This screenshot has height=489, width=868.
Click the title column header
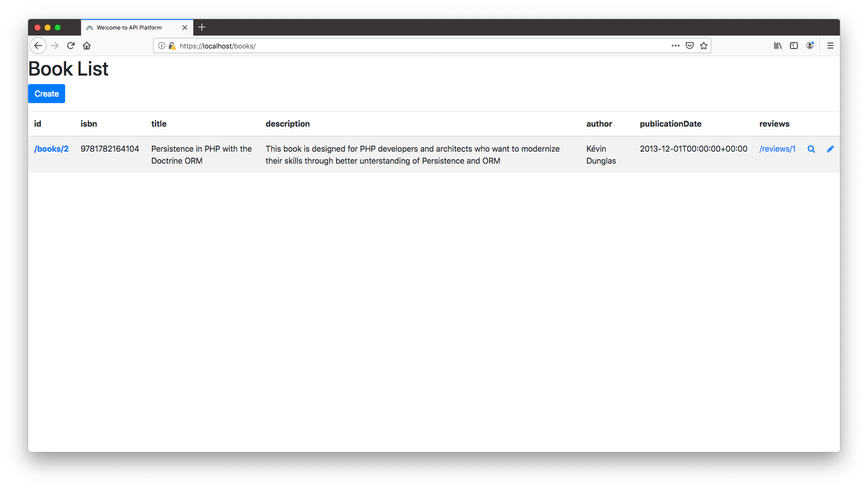tap(159, 124)
